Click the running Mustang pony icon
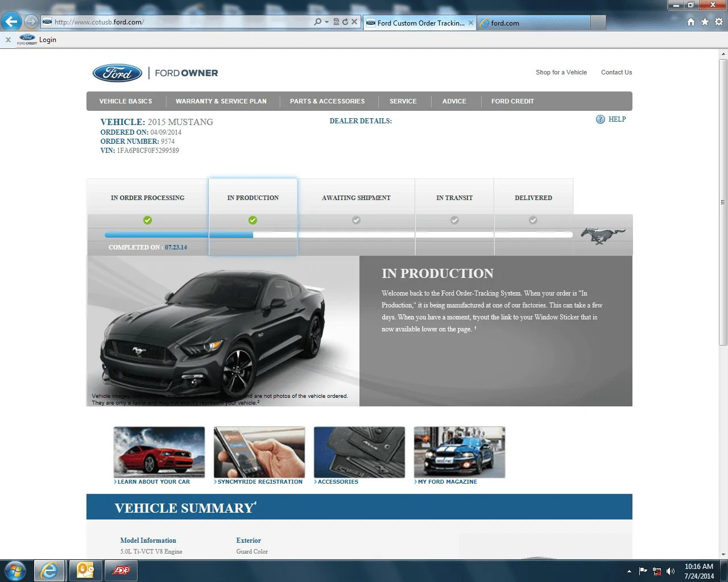The image size is (728, 582). point(602,235)
